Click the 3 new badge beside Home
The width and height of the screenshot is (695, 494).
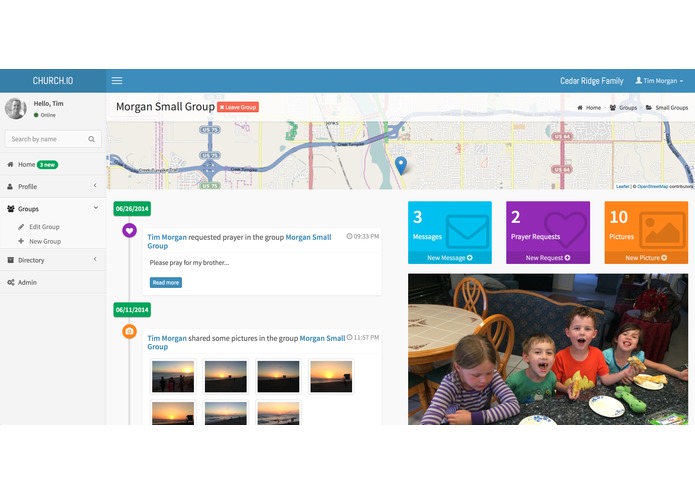coord(47,165)
